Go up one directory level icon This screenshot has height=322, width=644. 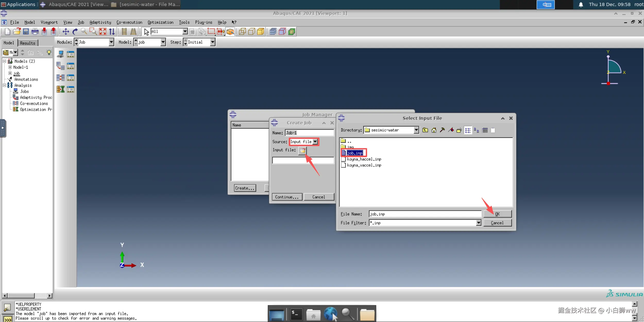[x=425, y=130]
